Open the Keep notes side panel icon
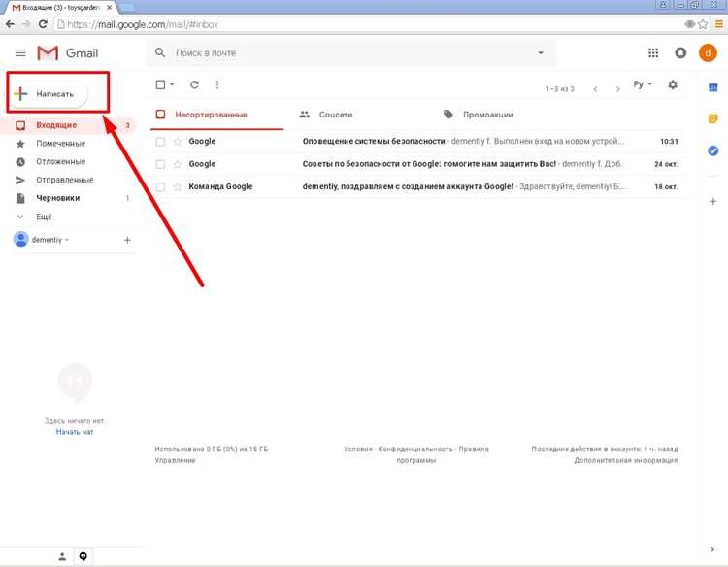This screenshot has width=728, height=567. [713, 118]
